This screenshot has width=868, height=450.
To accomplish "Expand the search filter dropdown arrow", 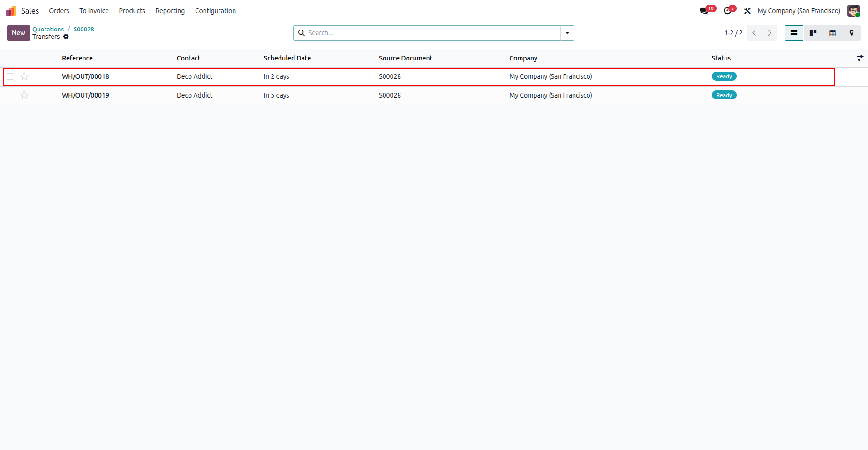I will point(567,33).
